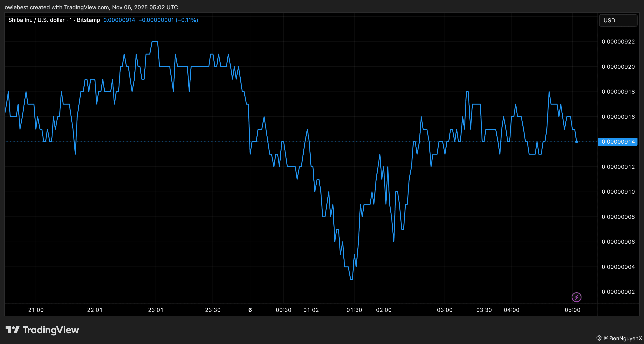Click the TradingView wordmark text

click(x=51, y=330)
